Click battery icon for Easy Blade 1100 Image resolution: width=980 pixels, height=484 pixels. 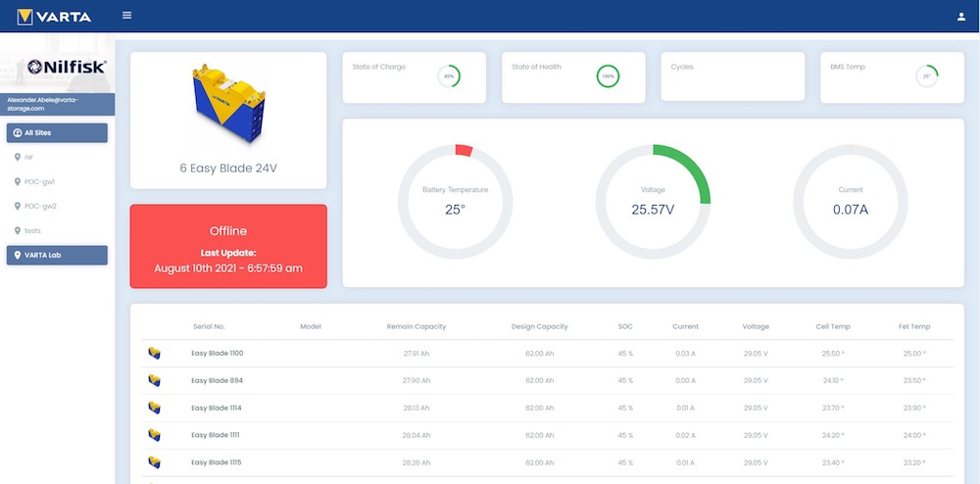(x=154, y=353)
